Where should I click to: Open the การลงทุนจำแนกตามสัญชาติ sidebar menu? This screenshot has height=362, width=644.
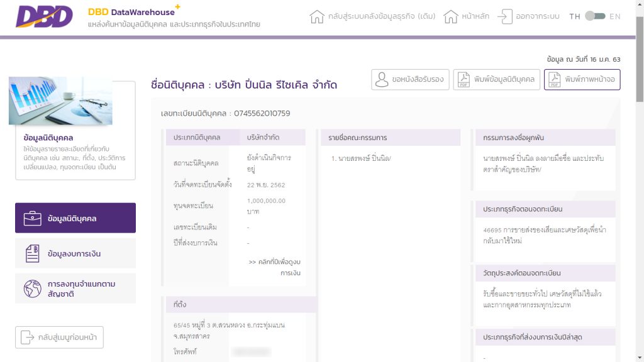coord(75,288)
